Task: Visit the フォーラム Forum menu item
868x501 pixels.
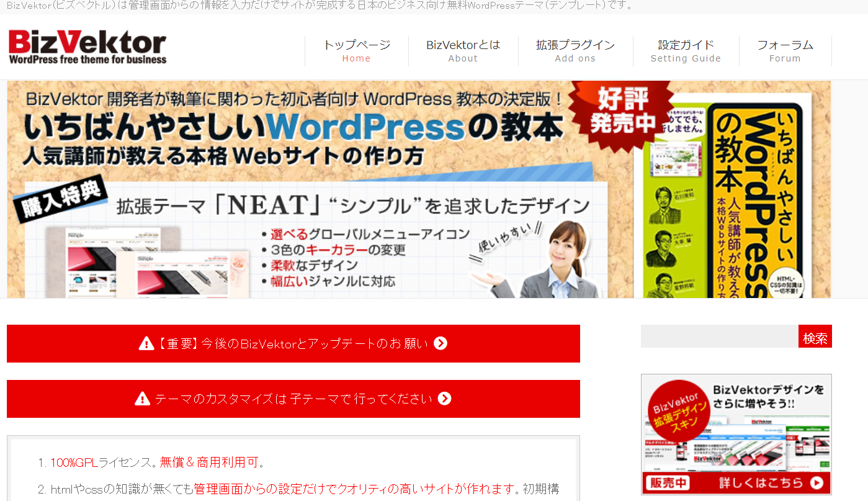Action: point(785,51)
